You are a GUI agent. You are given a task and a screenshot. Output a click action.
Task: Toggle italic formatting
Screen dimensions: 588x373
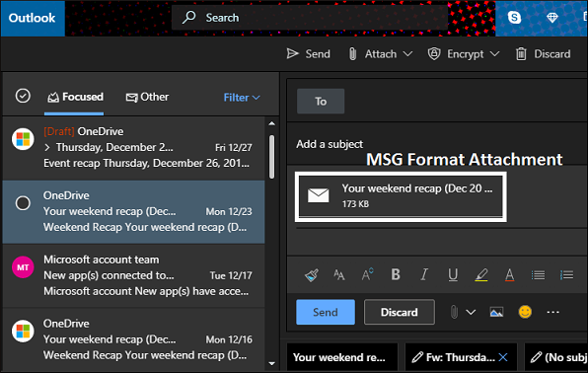coord(424,274)
